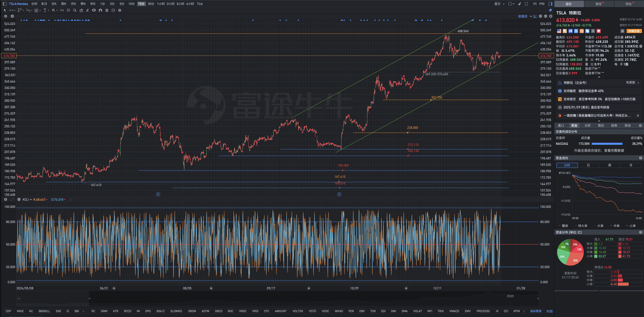Add a comment bubble annotation
Image resolution: width=644 pixels, height=317 pixels.
(68, 10)
